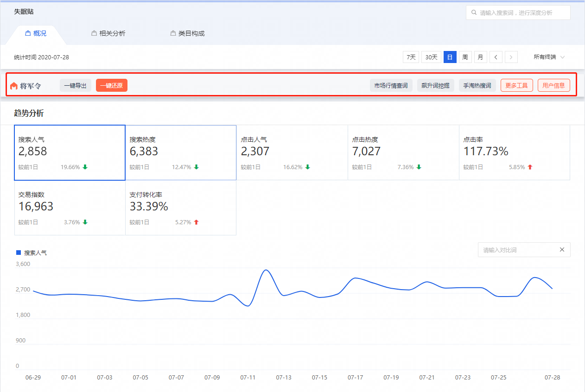
Task: Toggle 搜索人气 blue legend marker
Action: pyautogui.click(x=19, y=253)
